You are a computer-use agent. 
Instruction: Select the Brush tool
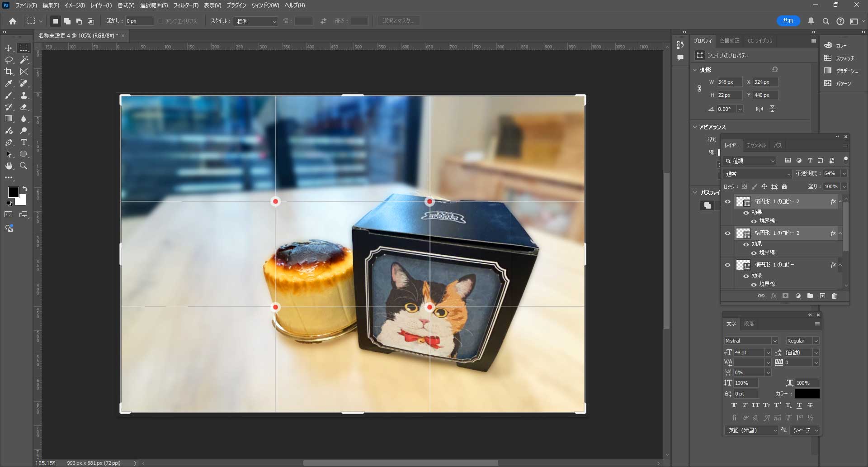tap(9, 95)
